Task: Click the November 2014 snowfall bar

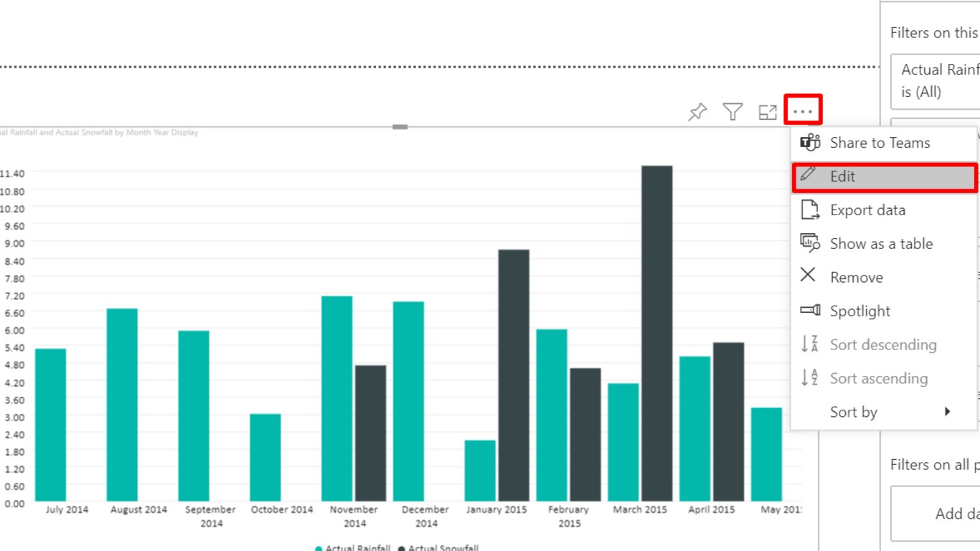Action: pos(370,433)
